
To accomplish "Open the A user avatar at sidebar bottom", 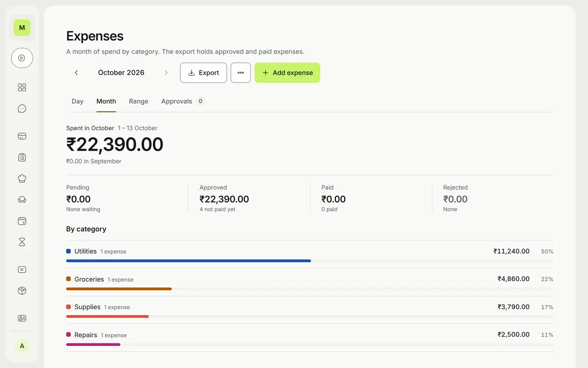I will tap(22, 346).
